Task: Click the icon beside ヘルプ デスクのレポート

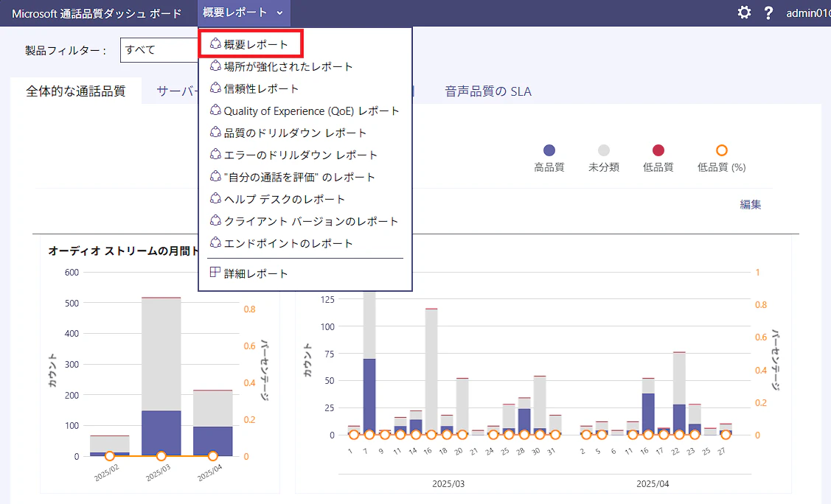Action: click(x=215, y=198)
